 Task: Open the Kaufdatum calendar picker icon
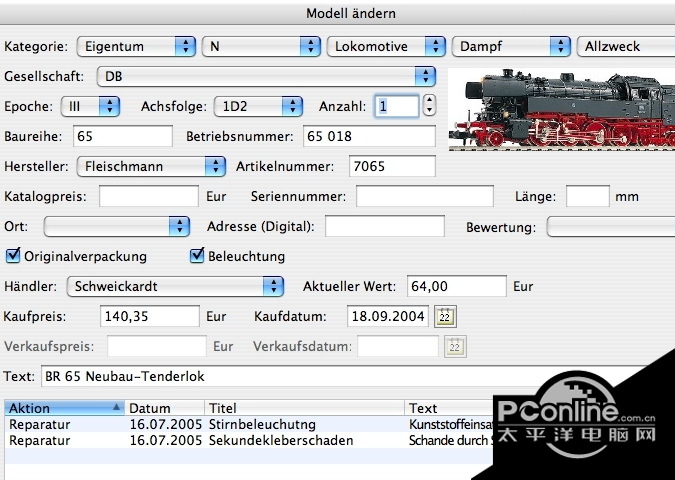(445, 317)
